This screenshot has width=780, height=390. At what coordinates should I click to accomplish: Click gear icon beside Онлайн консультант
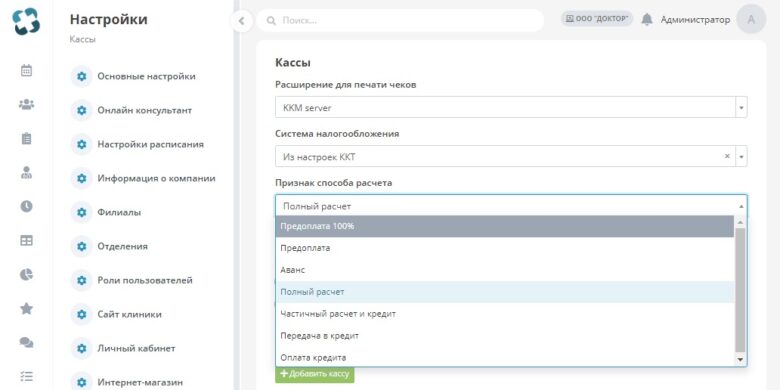click(82, 110)
